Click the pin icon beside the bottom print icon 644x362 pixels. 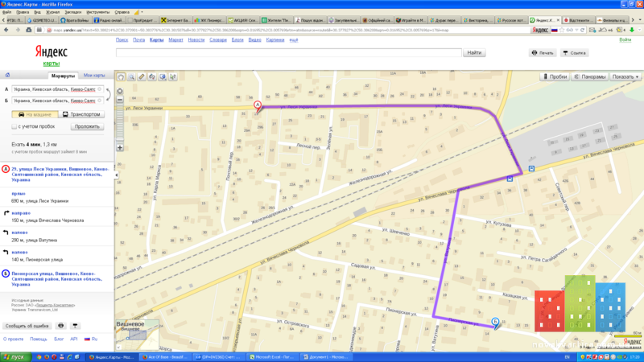pos(75,326)
